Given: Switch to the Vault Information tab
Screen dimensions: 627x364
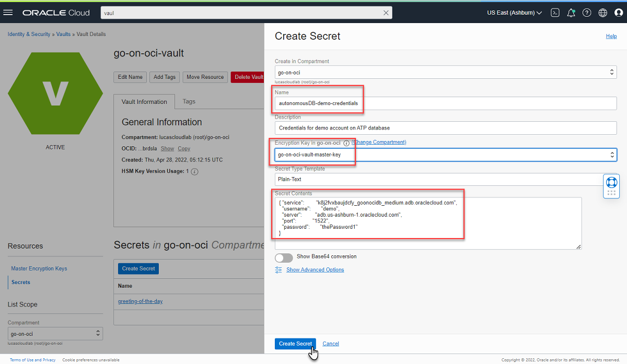Looking at the screenshot, I should 144,102.
